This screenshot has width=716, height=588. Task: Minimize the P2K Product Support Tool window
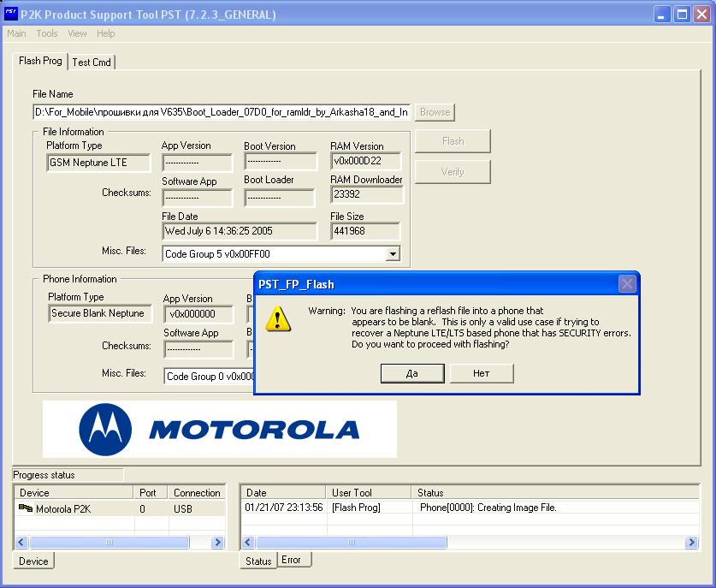click(661, 15)
